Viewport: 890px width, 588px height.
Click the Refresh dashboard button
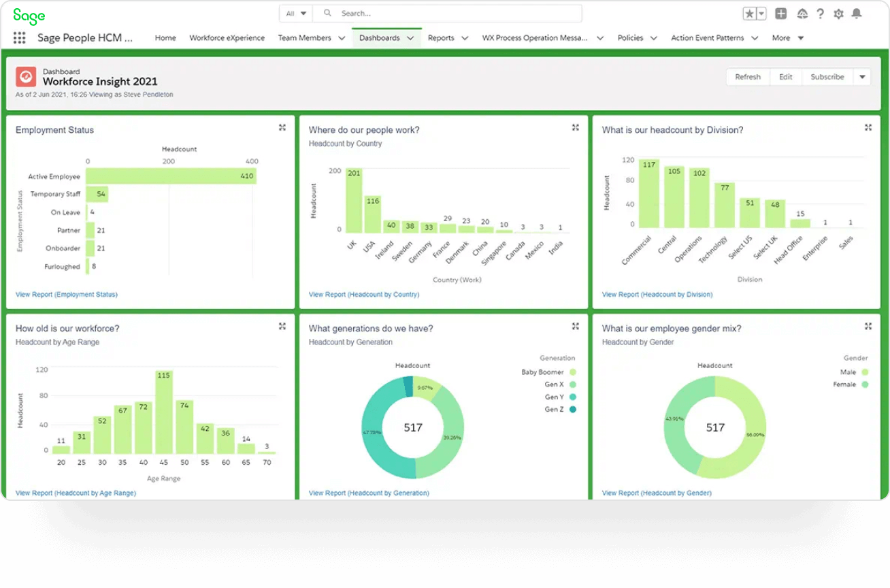747,77
